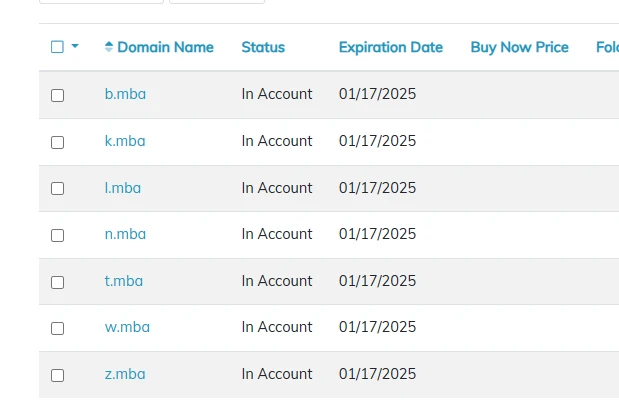
Task: Click the sort arrows icon beside Domain Name
Action: pyautogui.click(x=109, y=47)
